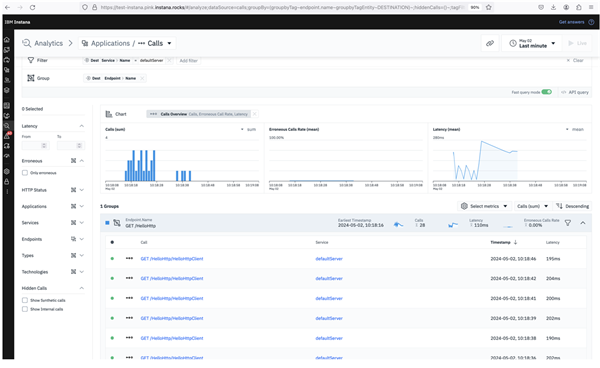
Task: Click the Services group-by icon
Action: pos(73,223)
